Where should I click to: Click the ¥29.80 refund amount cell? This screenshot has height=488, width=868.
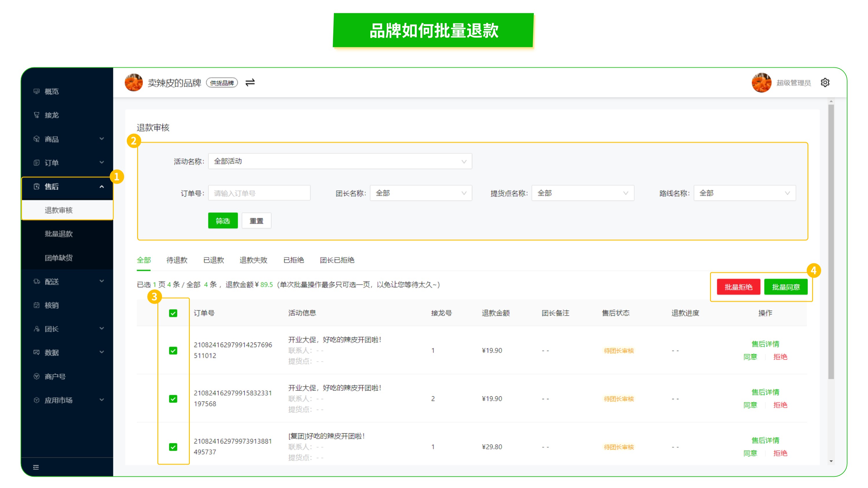(x=492, y=447)
